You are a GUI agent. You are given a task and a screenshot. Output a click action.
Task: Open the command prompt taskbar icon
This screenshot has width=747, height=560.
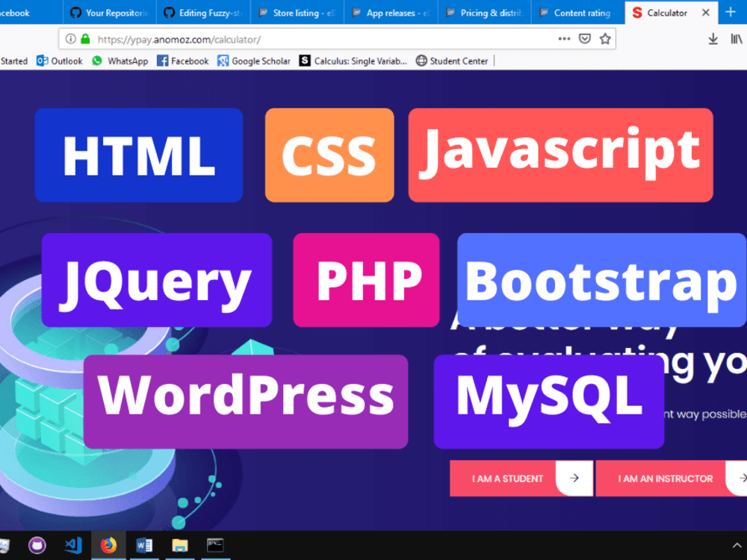(215, 545)
